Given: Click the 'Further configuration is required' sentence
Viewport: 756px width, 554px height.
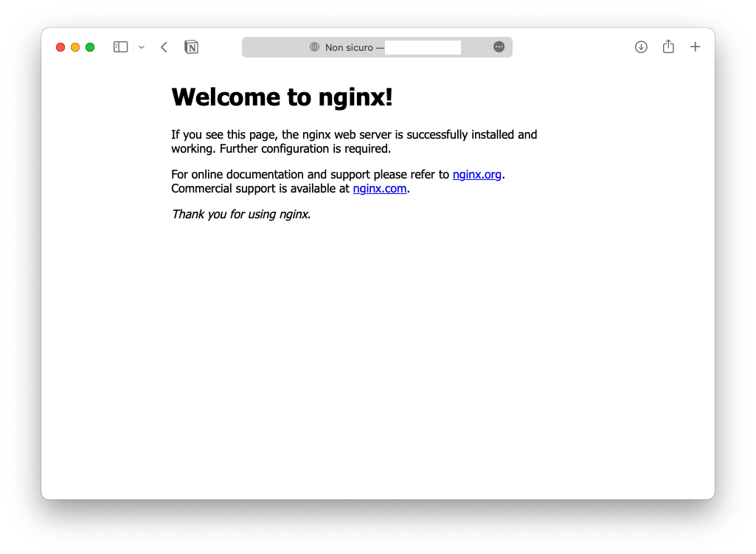Looking at the screenshot, I should pos(305,148).
